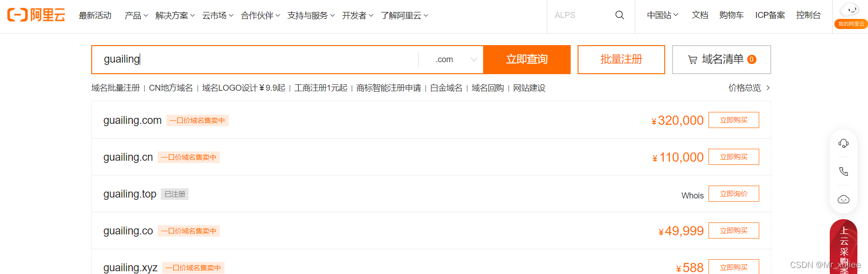Open 购物车 in the header
The image size is (868, 274).
pyautogui.click(x=732, y=15)
